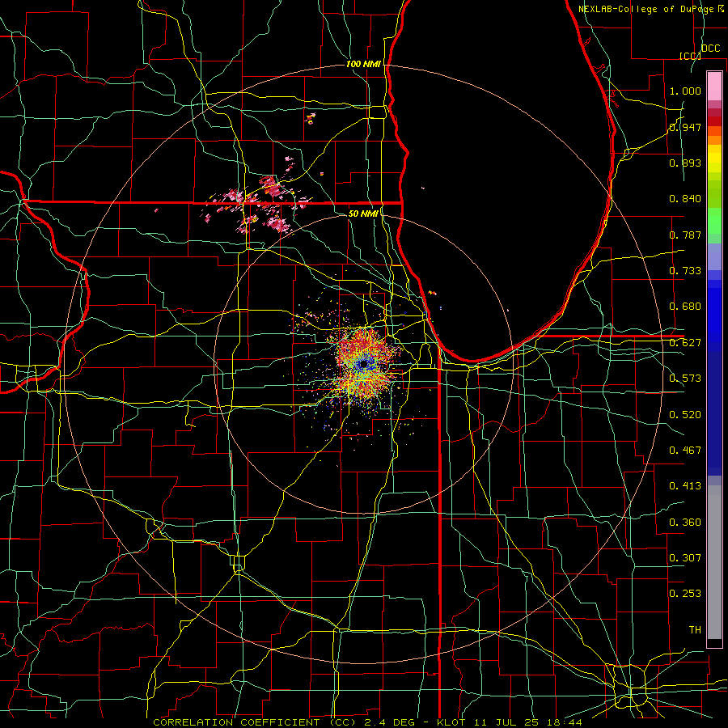Click the KLOT radar site identifier
The image size is (728, 728).
pyautogui.click(x=451, y=722)
